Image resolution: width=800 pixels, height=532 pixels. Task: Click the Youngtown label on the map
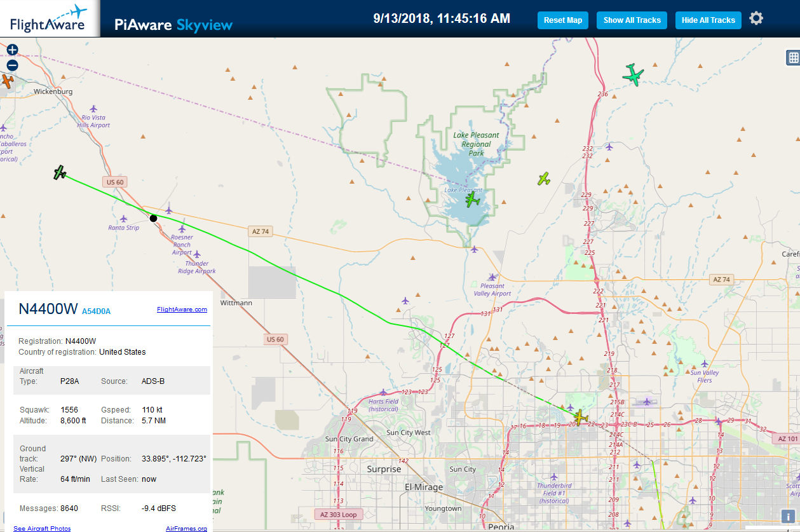point(444,508)
